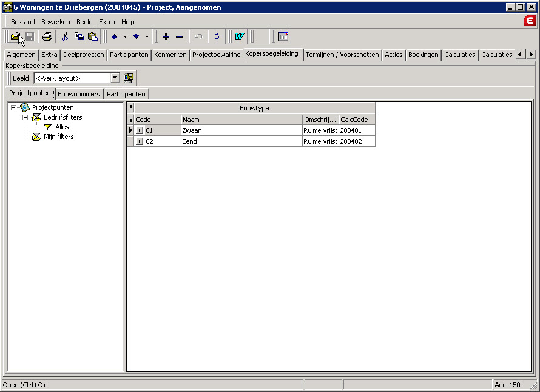
Task: Select Bedrijfsfilters folder in the tree
Action: [x=62, y=117]
